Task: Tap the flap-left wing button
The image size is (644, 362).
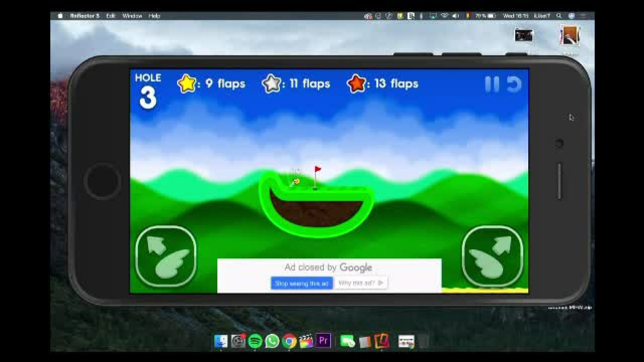Action: [166, 256]
